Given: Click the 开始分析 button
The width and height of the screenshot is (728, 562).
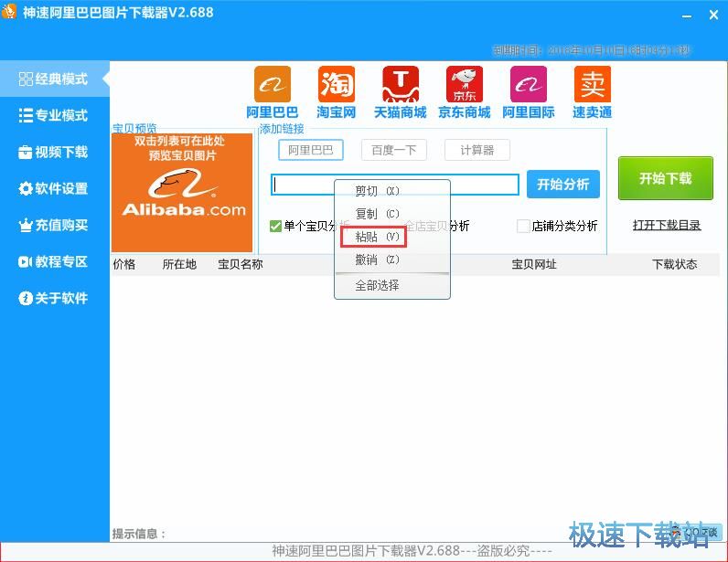Looking at the screenshot, I should (563, 185).
